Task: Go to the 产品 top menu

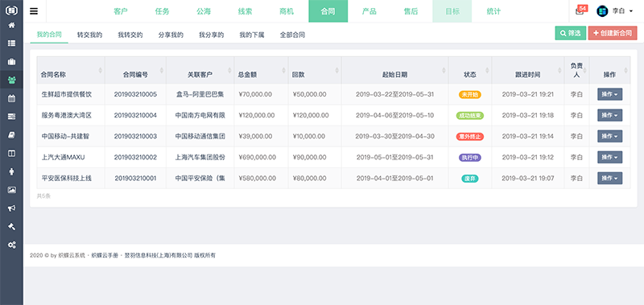Action: [x=369, y=11]
